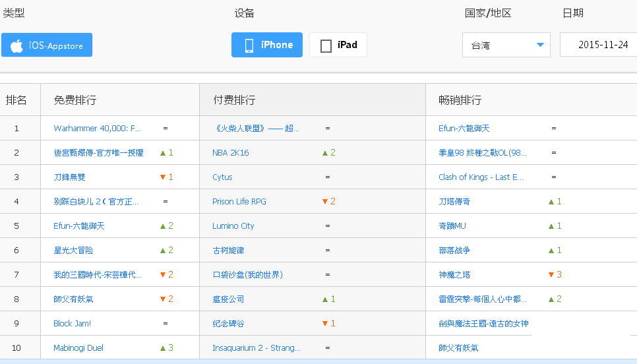Click up arrow beside 刀塔傳奇
The image size is (637, 364).
click(x=551, y=202)
